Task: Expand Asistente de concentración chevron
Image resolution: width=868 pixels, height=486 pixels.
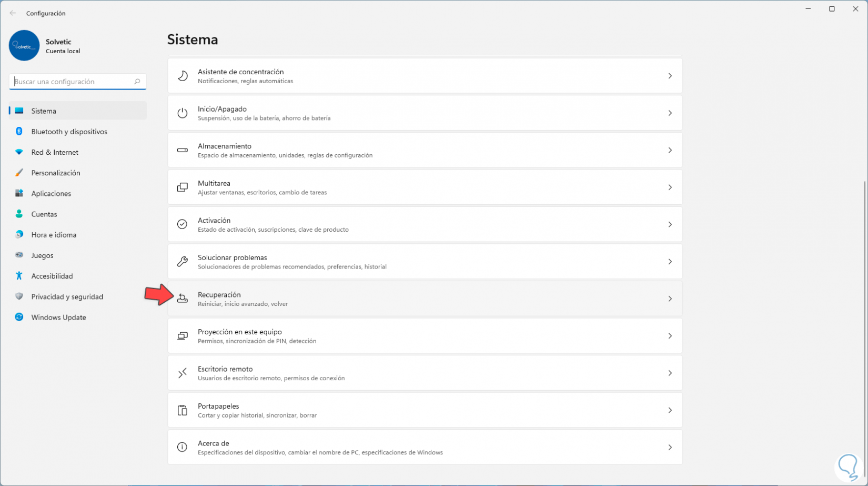Action: pyautogui.click(x=670, y=76)
